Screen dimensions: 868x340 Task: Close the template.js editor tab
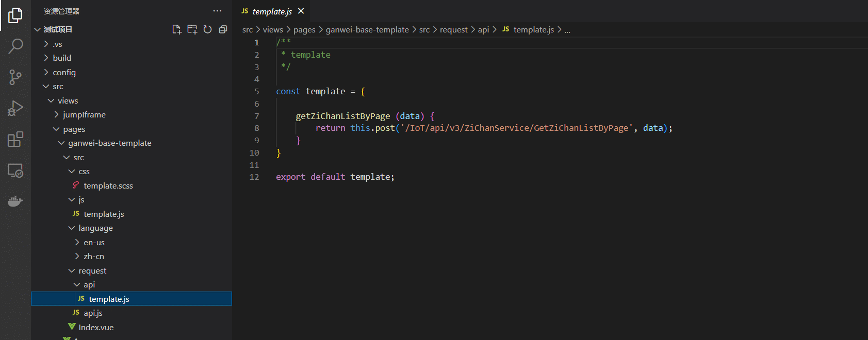click(301, 11)
